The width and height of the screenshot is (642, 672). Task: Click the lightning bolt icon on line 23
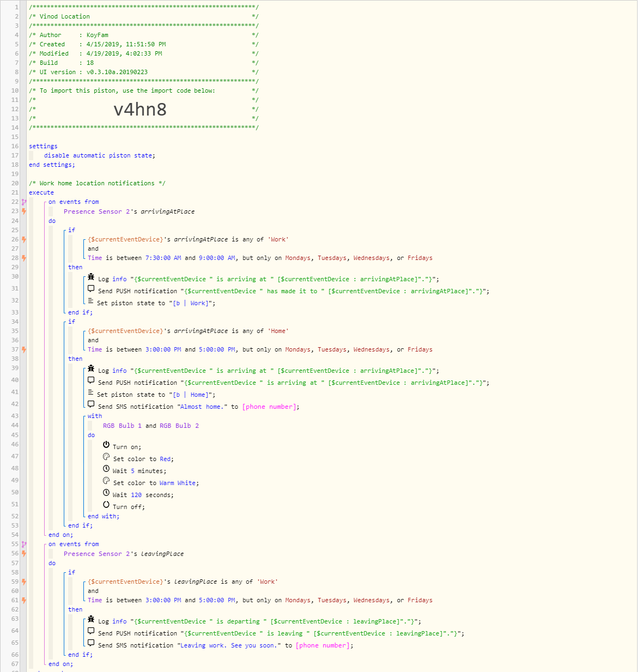pyautogui.click(x=24, y=211)
